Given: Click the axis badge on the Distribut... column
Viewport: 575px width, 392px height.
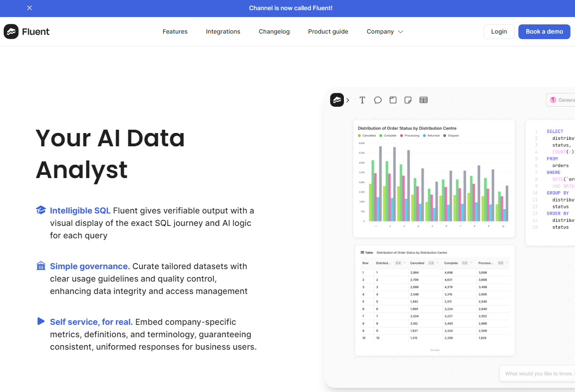Looking at the screenshot, I should coord(398,263).
